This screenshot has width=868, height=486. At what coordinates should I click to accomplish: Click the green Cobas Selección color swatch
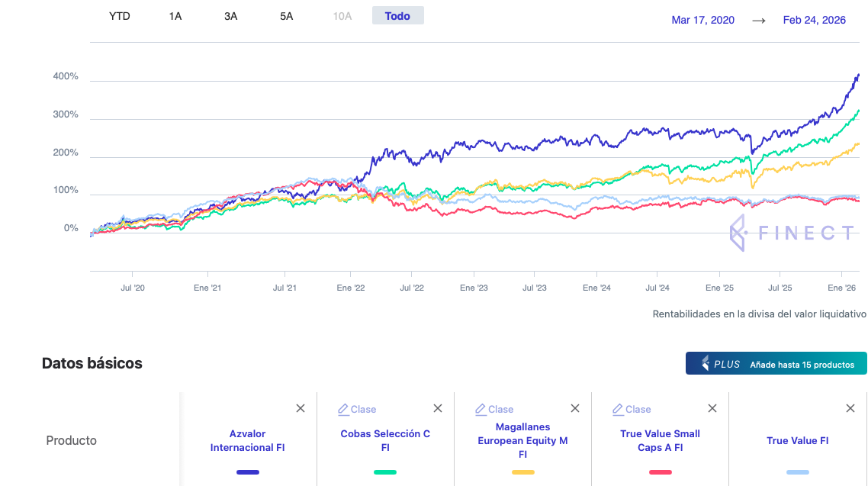[385, 472]
